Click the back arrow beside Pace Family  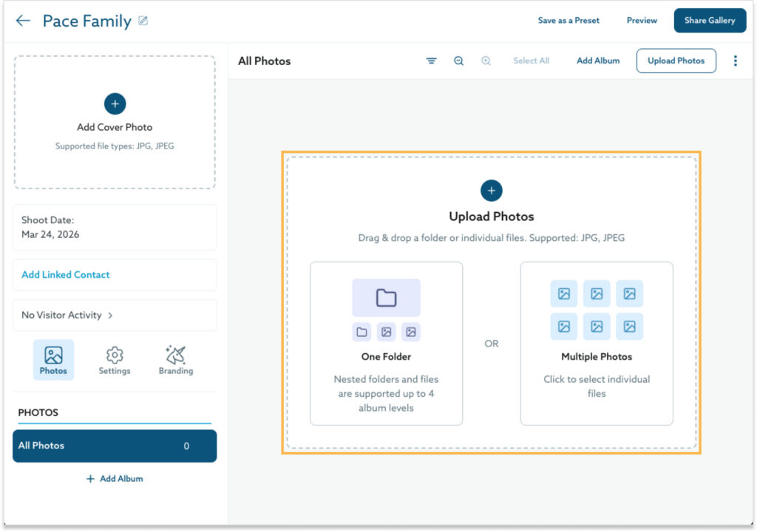click(23, 21)
